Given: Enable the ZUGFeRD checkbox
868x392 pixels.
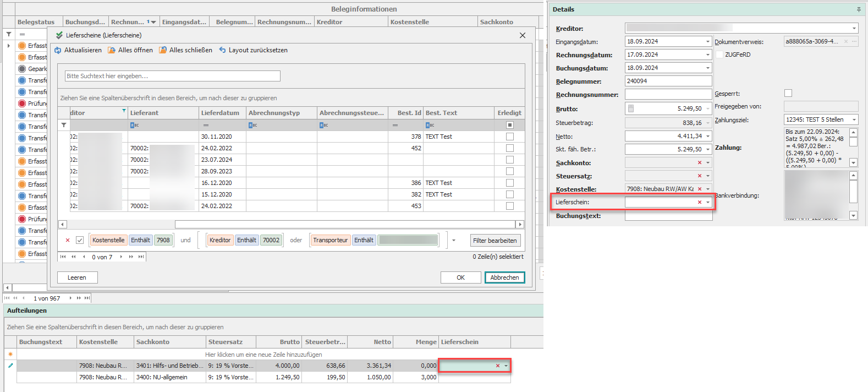Looking at the screenshot, I should [719, 55].
